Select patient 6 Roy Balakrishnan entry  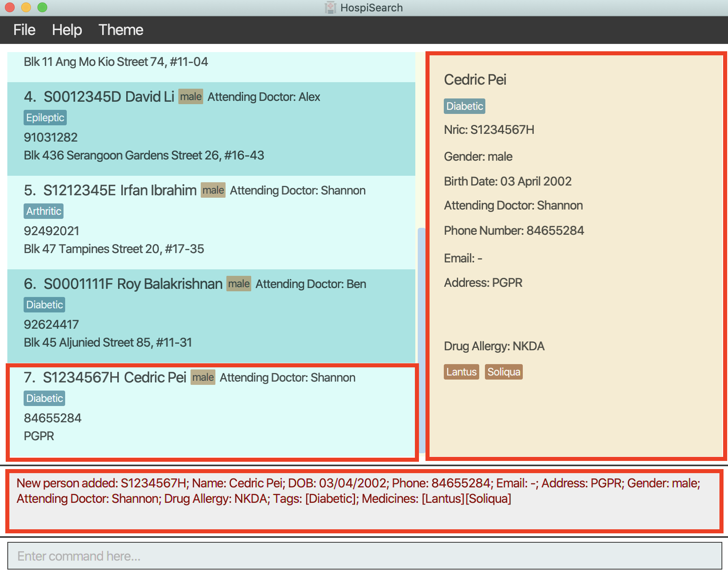click(211, 316)
